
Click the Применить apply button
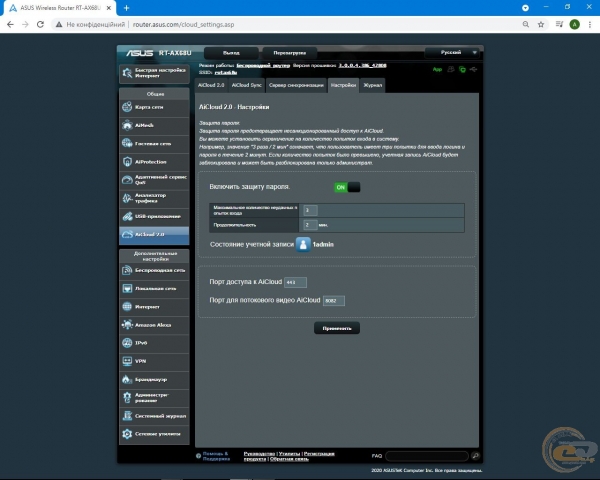click(337, 328)
